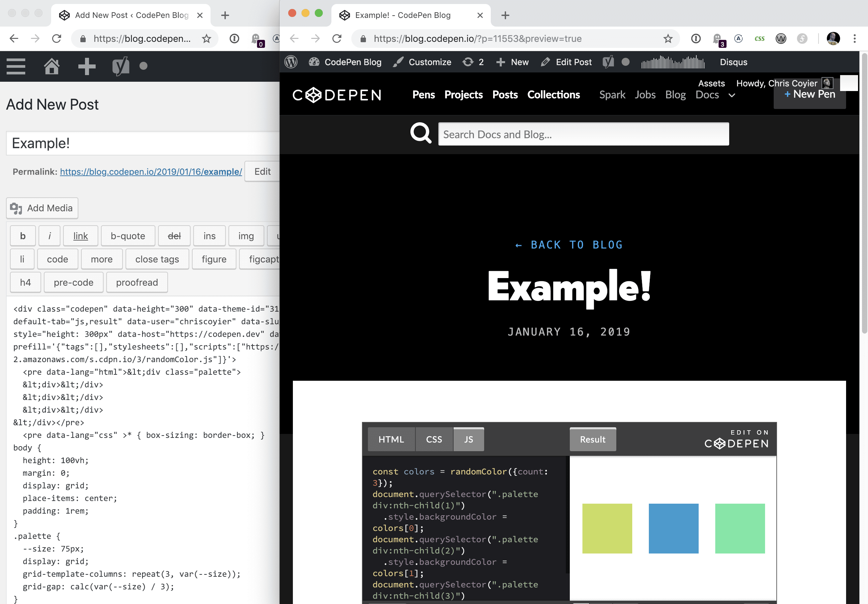Open the hamburger menu in WordPress admin
Image resolution: width=868 pixels, height=604 pixels.
[x=16, y=66]
